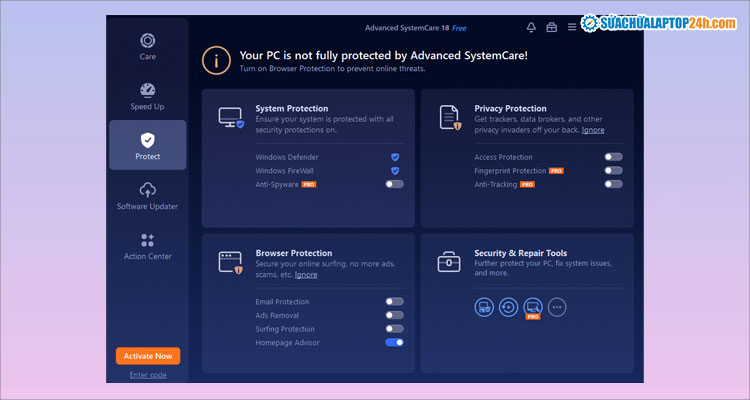Screen dimensions: 750x400
Task: Open the second circular restore tool icon
Action: tap(508, 307)
